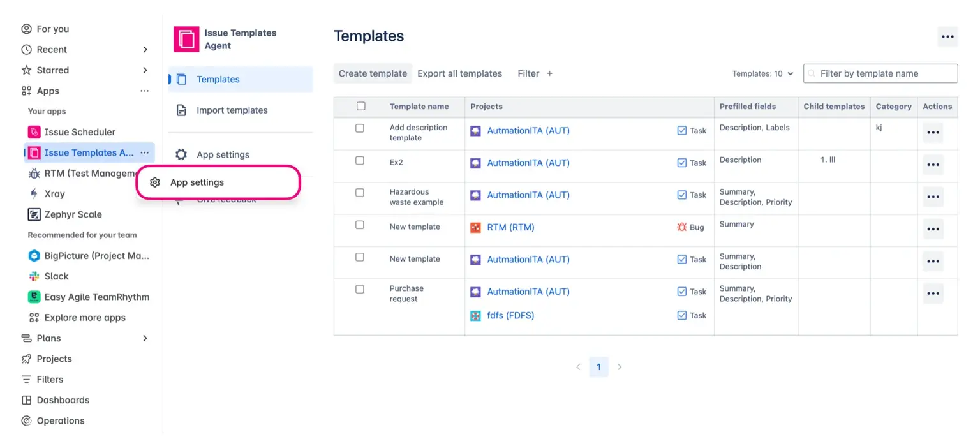This screenshot has width=980, height=446.
Task: Select App settings in the popup menu
Action: [197, 182]
